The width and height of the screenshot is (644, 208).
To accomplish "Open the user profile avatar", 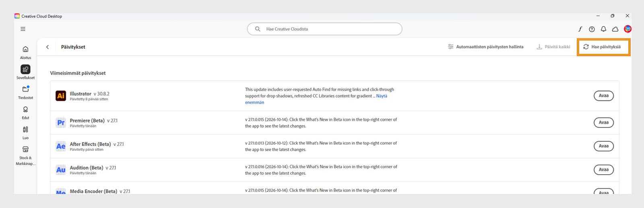I will 627,29.
